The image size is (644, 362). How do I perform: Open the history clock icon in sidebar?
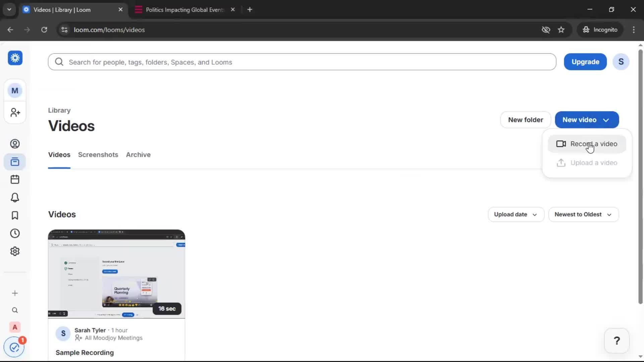pyautogui.click(x=15, y=233)
